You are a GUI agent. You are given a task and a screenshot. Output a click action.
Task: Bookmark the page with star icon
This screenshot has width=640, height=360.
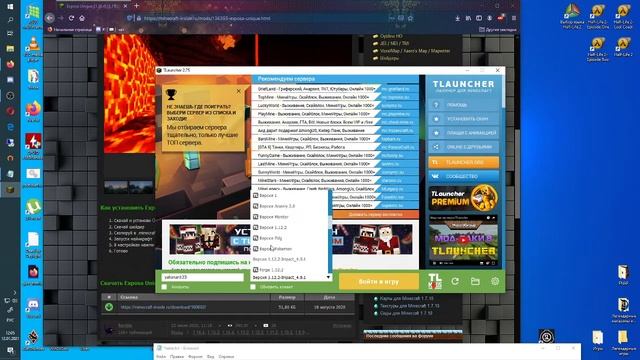pos(410,18)
